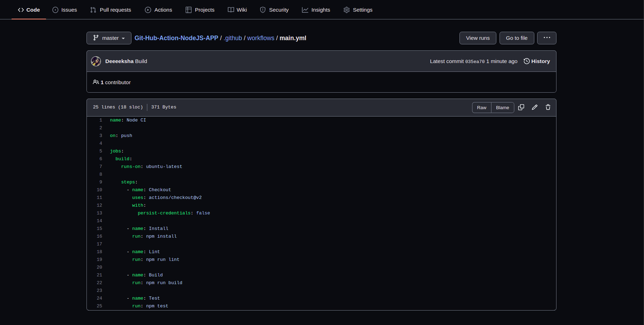The height and width of the screenshot is (325, 644).
Task: Open the Security tab
Action: pyautogui.click(x=274, y=10)
